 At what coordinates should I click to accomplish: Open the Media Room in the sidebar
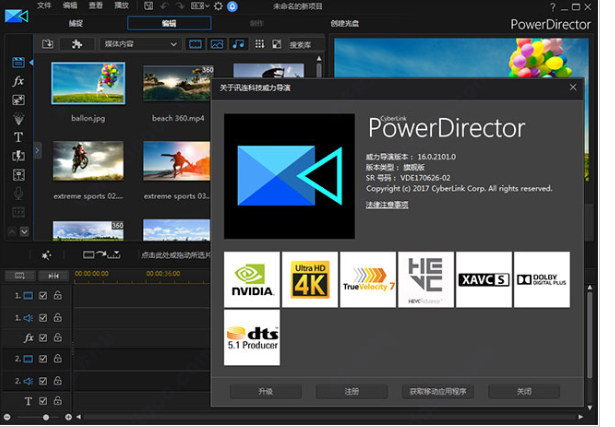(x=18, y=62)
